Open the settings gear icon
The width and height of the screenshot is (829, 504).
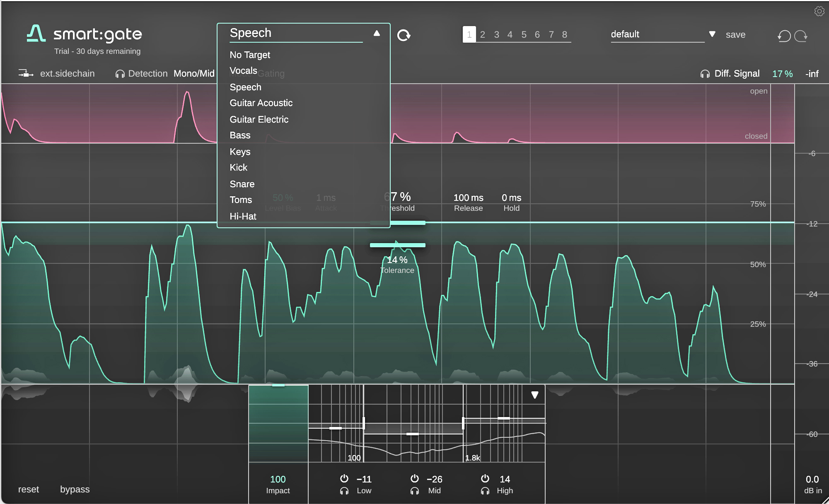tap(819, 11)
